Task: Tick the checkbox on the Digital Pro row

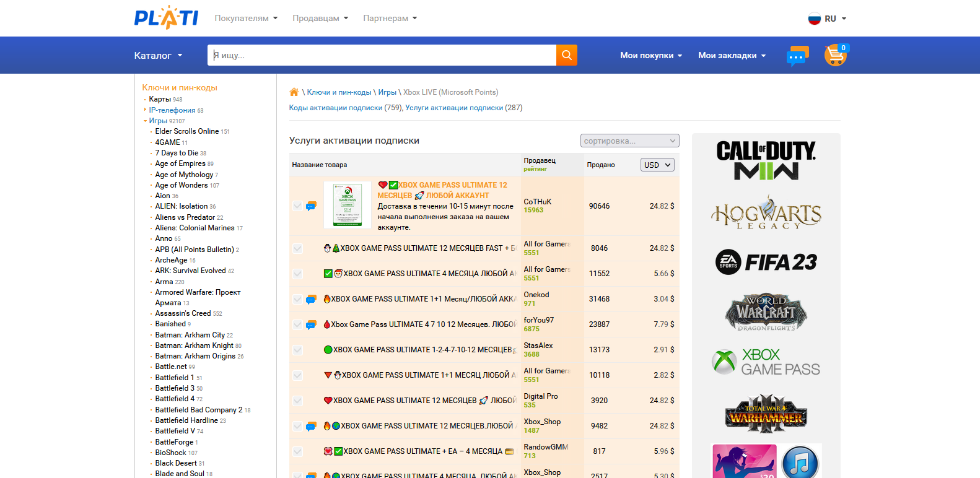Action: tap(298, 401)
